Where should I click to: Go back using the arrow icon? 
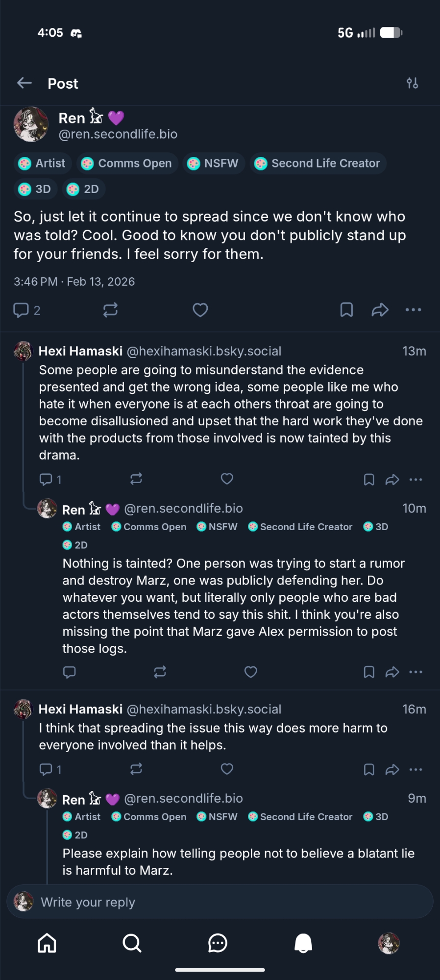pyautogui.click(x=24, y=83)
